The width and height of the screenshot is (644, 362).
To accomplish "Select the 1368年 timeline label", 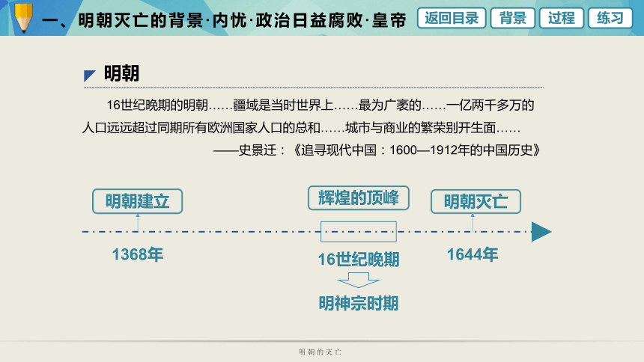I will pos(138,254).
